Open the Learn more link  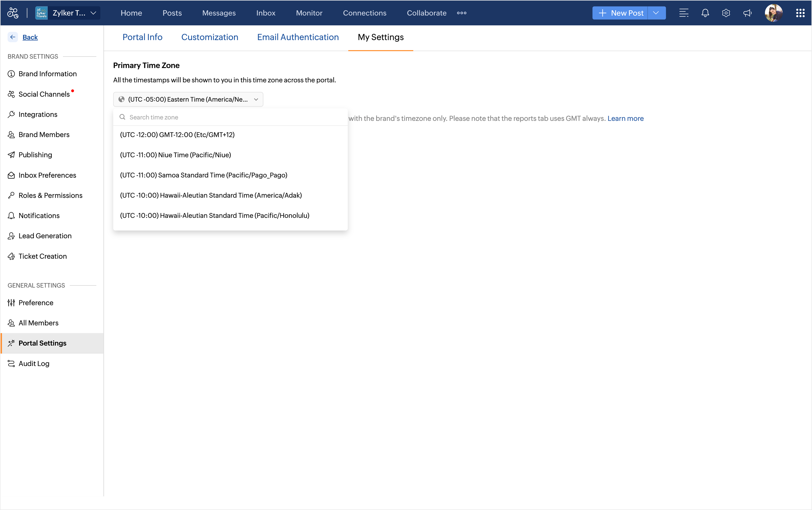(x=625, y=118)
